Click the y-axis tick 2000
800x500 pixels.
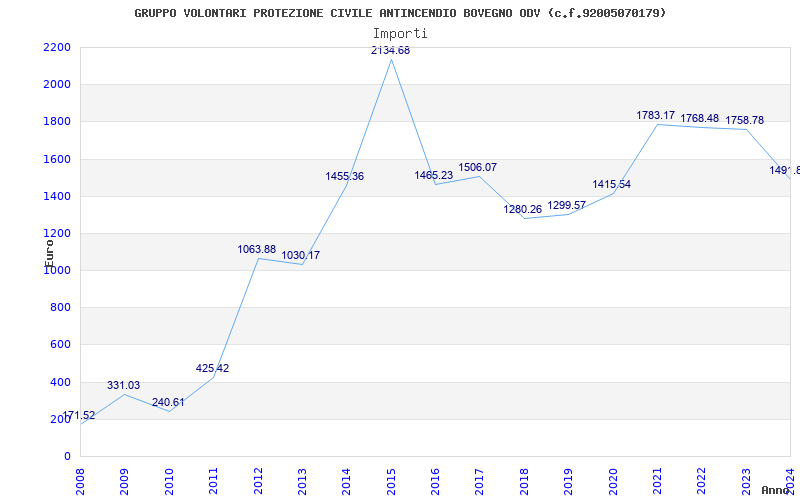point(57,85)
